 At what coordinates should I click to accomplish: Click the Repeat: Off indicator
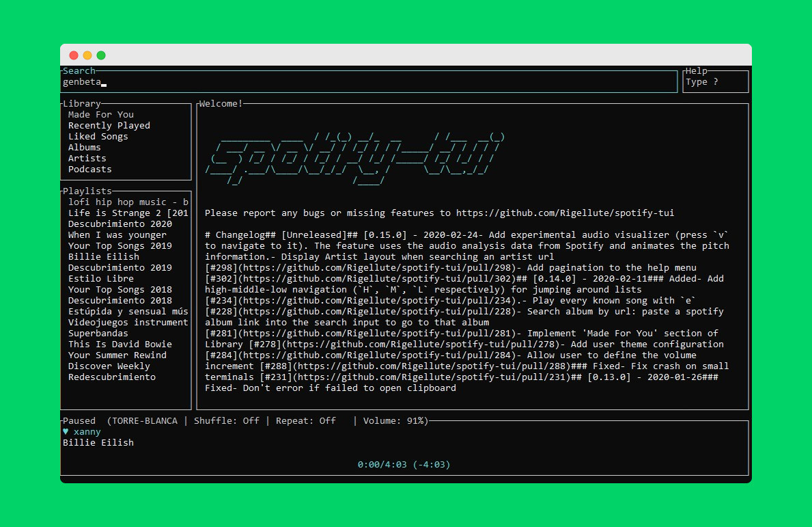[x=305, y=421]
